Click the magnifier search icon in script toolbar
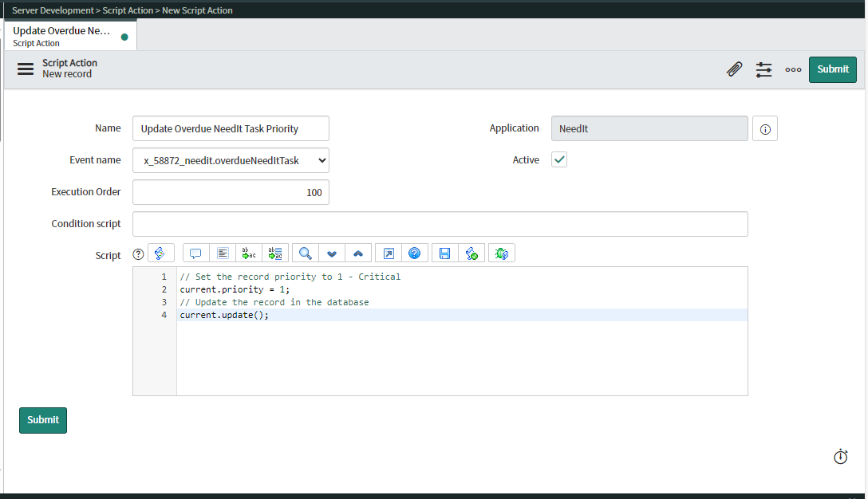Image resolution: width=868 pixels, height=499 pixels. pos(305,253)
